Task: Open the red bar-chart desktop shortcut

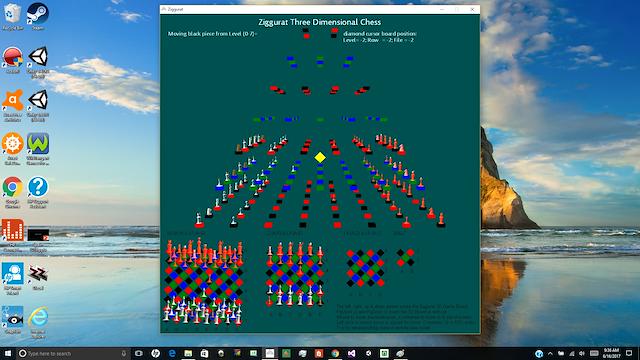Action: coord(13,234)
